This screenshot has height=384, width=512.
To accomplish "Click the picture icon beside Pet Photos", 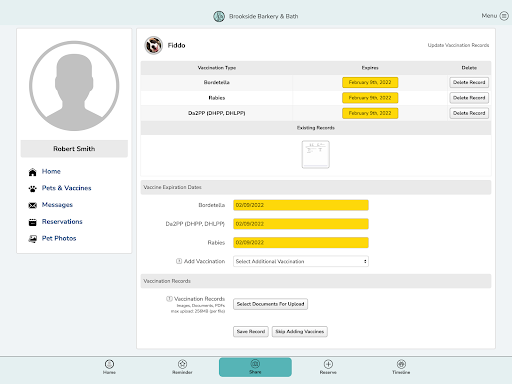I will tap(32, 239).
